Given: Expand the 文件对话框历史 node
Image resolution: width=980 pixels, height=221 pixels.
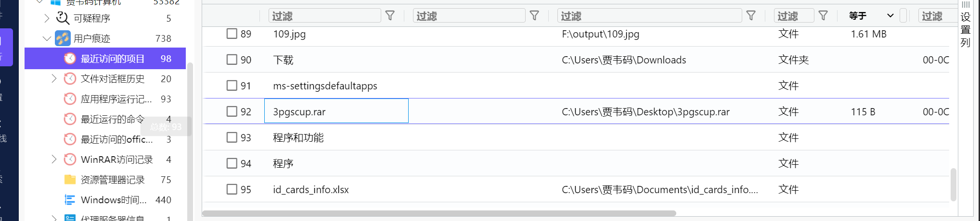Looking at the screenshot, I should [54, 79].
